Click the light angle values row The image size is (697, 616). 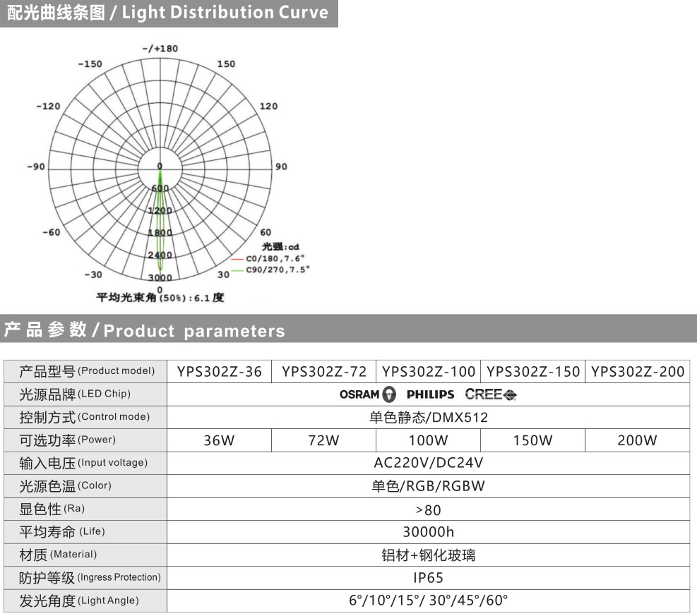pos(428,601)
